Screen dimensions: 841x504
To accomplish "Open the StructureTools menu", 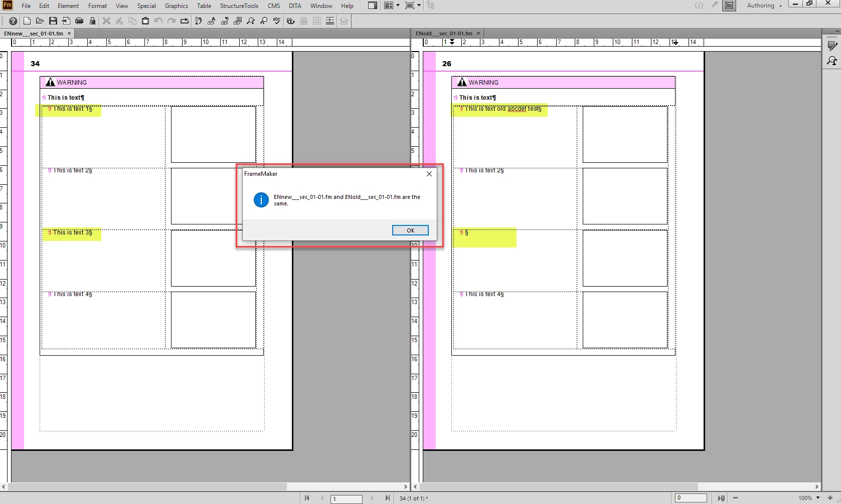I will coord(239,6).
